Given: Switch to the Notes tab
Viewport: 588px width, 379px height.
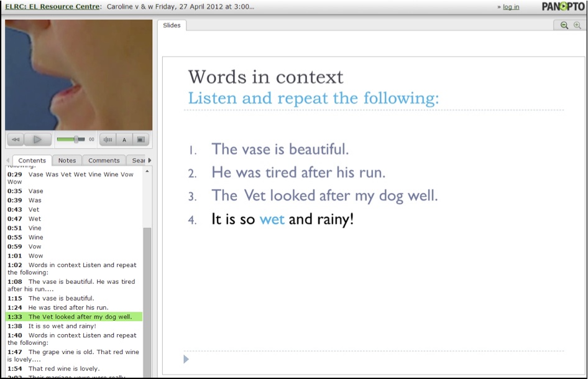Looking at the screenshot, I should [67, 161].
